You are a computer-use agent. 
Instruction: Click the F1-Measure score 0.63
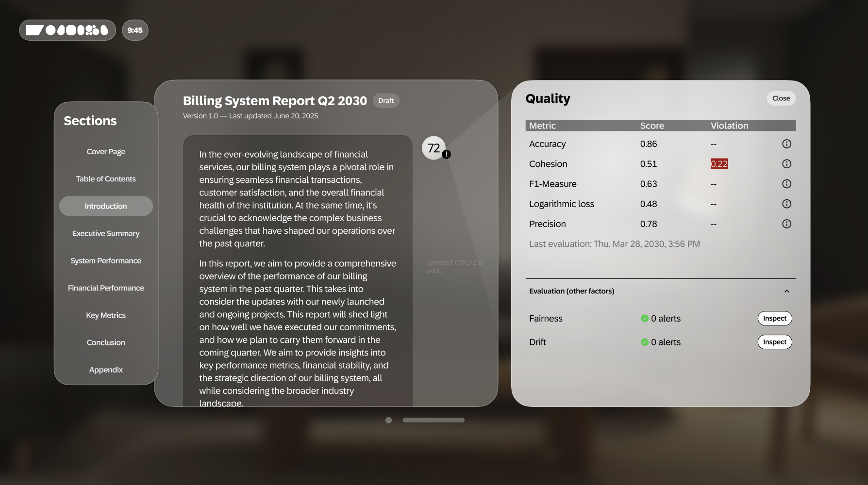pos(649,184)
